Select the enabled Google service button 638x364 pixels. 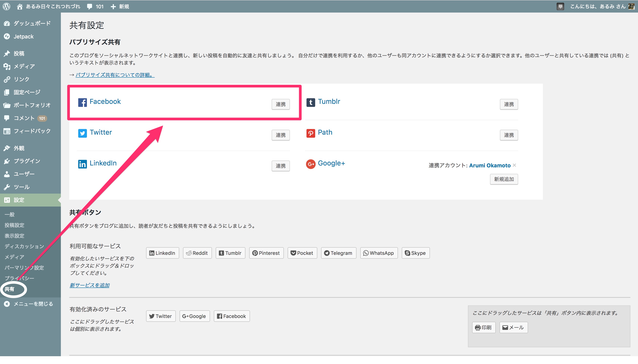click(x=194, y=316)
